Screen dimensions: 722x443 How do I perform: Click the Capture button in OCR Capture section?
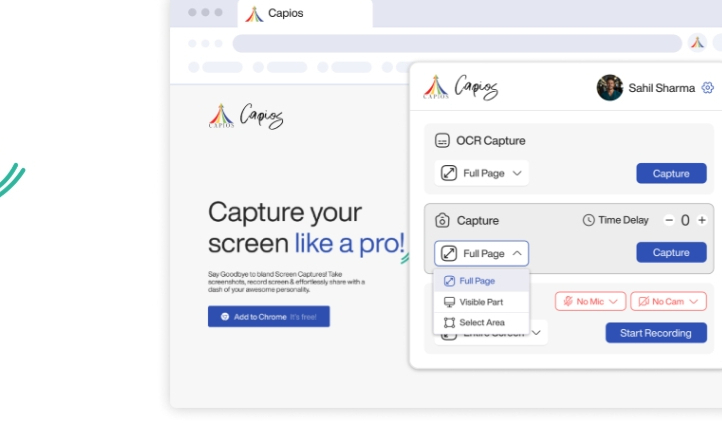[671, 173]
